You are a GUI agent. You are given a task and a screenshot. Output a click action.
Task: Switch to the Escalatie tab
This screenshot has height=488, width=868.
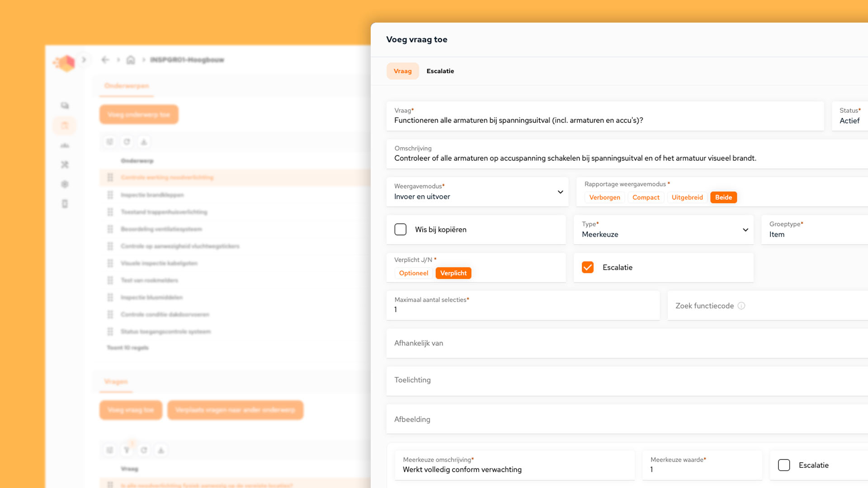[x=440, y=71]
